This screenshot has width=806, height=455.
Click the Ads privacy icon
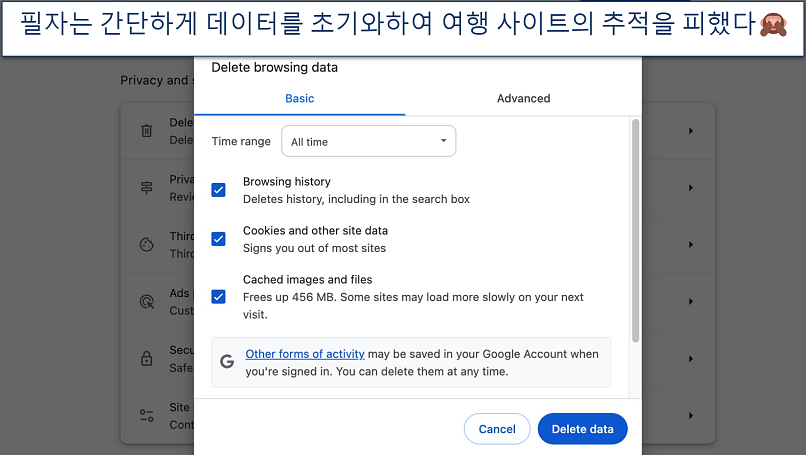[147, 301]
